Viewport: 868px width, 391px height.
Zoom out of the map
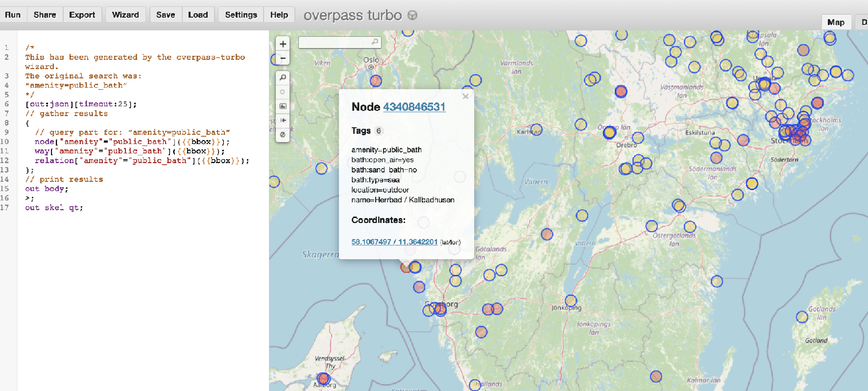283,58
